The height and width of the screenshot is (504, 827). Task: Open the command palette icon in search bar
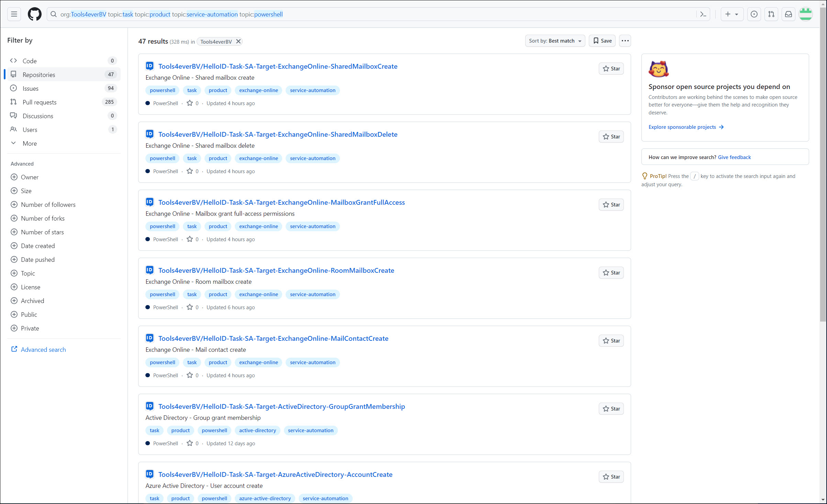[x=703, y=14]
